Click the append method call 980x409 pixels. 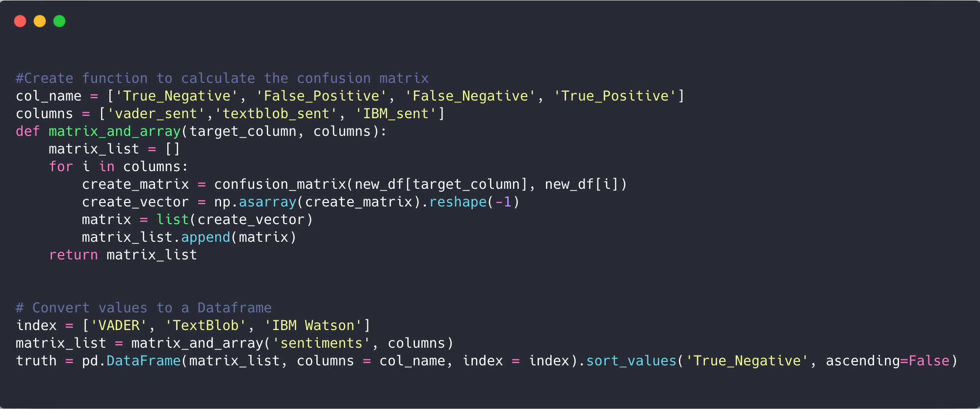click(206, 237)
